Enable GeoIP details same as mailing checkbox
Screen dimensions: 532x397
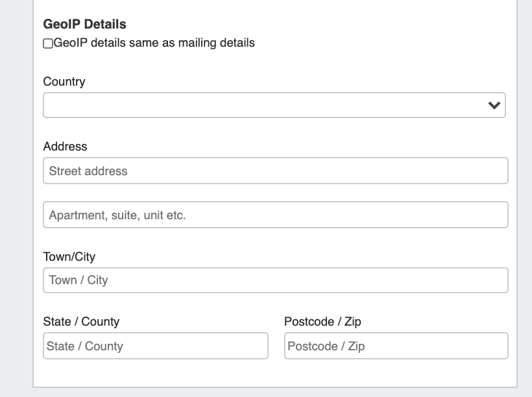point(48,43)
